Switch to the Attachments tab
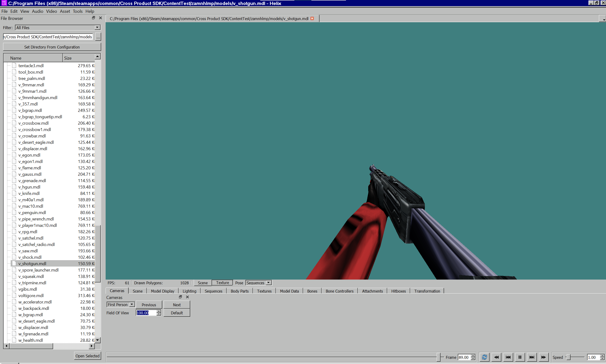The width and height of the screenshot is (606, 364). coord(372,291)
